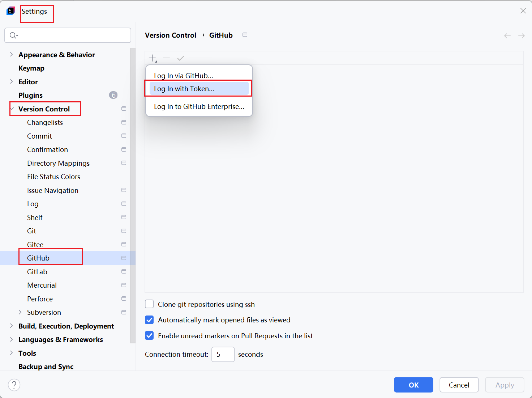532x398 pixels.
Task: Choose Log In via GitHub option
Action: point(199,76)
